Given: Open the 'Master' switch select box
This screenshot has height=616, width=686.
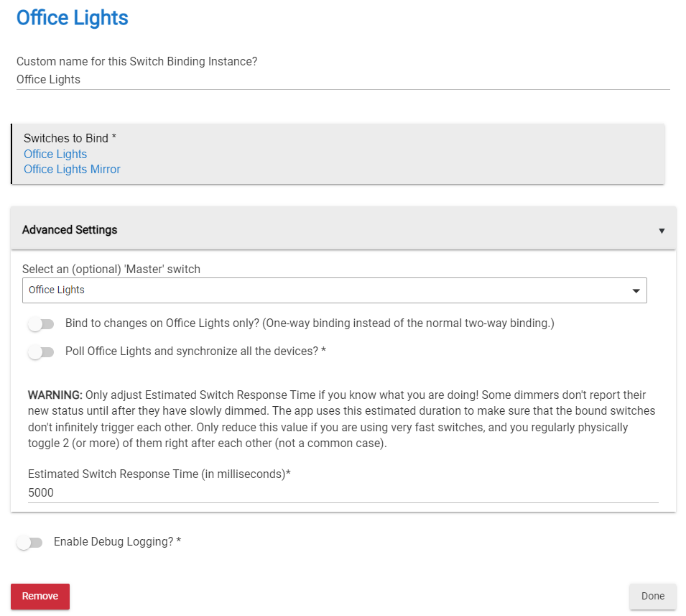Looking at the screenshot, I should tap(334, 290).
